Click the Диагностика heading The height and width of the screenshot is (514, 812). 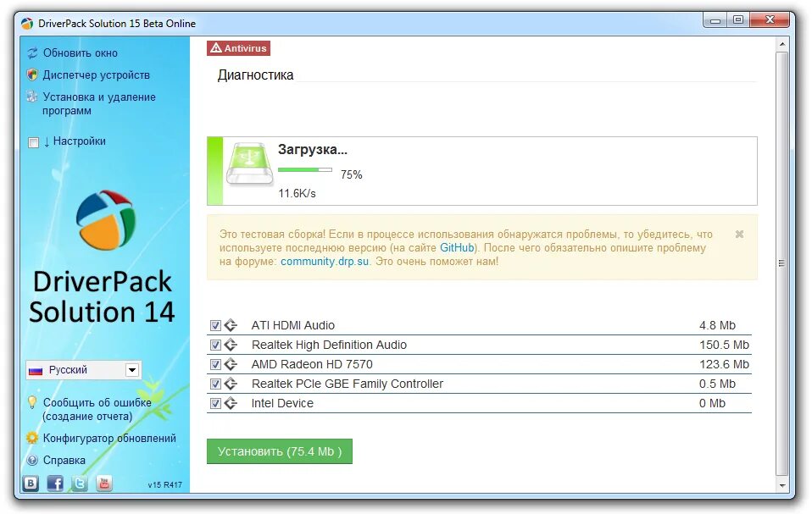255,75
